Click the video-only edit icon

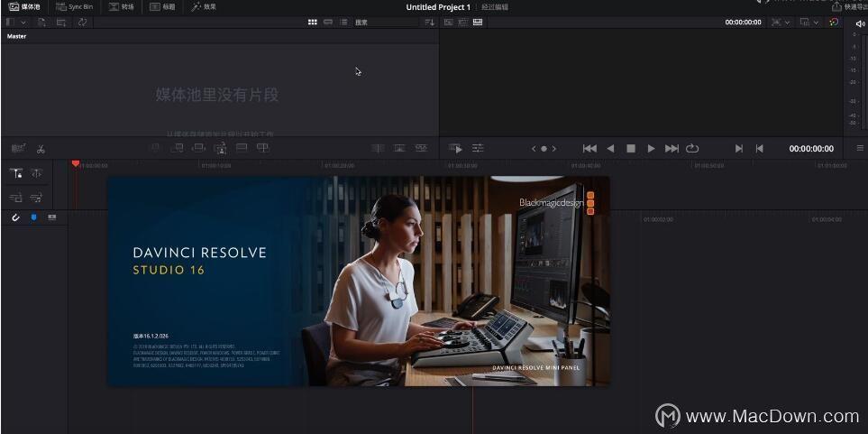[x=16, y=197]
